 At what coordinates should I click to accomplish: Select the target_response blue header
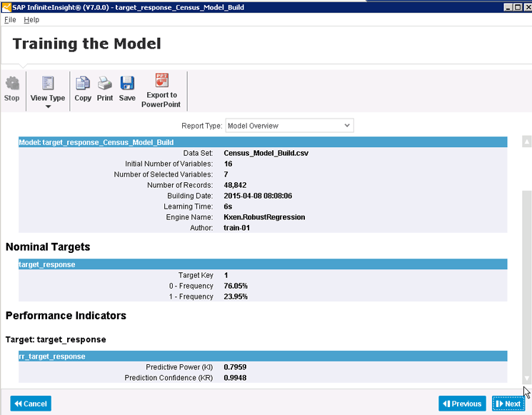pos(263,264)
